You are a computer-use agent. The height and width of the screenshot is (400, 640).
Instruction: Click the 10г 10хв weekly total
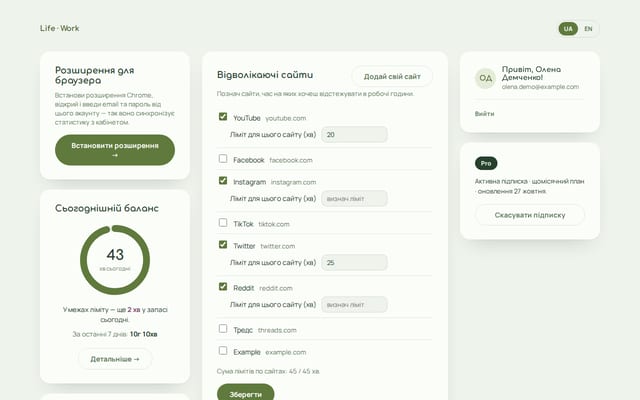coord(144,334)
